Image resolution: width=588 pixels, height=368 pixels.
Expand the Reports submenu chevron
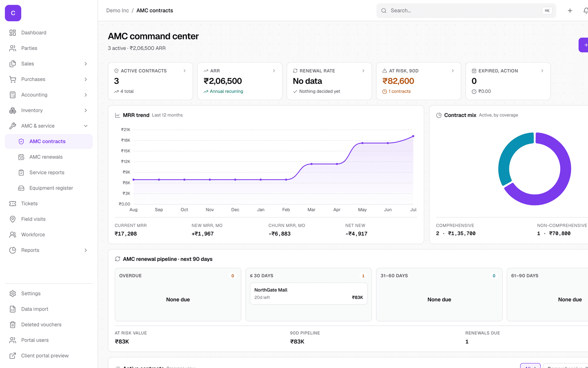86,250
